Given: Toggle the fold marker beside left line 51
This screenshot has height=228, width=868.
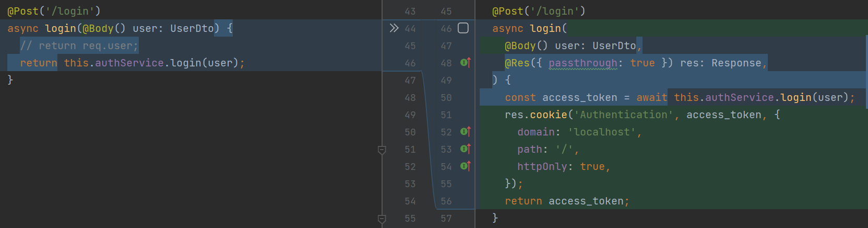Looking at the screenshot, I should pyautogui.click(x=382, y=150).
